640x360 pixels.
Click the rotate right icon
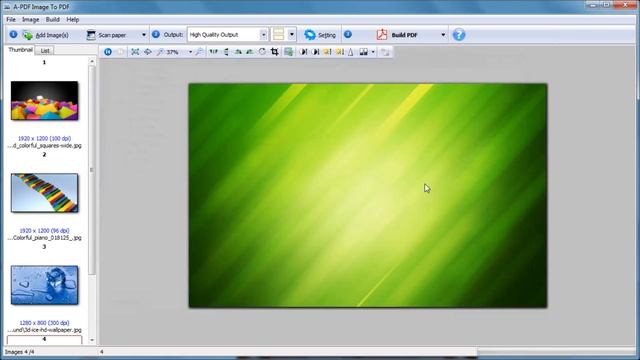pos(250,52)
